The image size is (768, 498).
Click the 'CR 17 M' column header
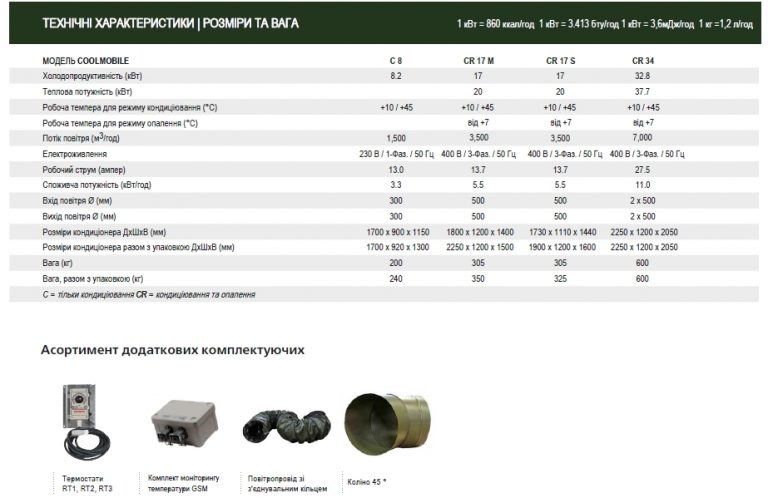(x=479, y=61)
